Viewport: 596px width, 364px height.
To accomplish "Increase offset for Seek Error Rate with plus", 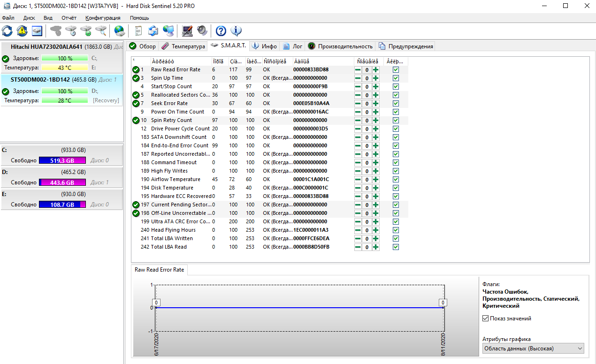I will point(375,103).
